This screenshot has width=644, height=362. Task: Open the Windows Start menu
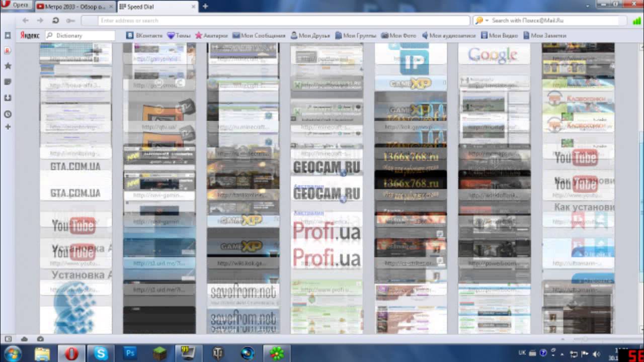(12, 353)
